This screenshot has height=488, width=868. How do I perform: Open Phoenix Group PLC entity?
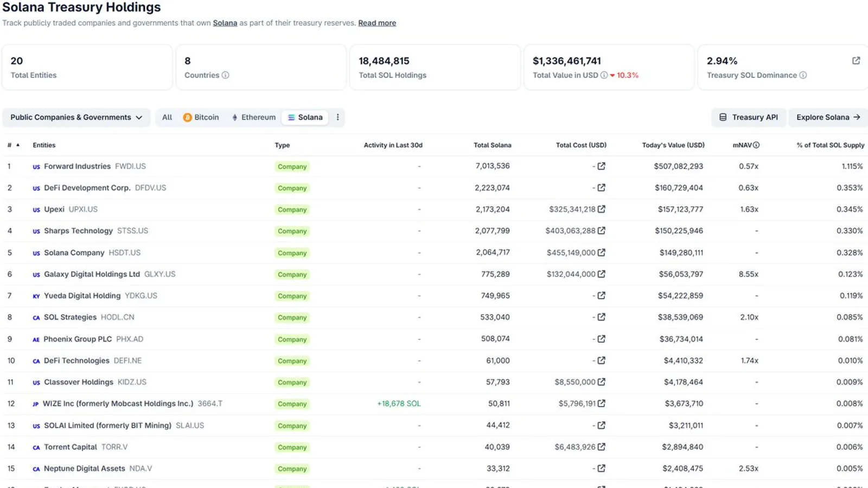click(78, 339)
